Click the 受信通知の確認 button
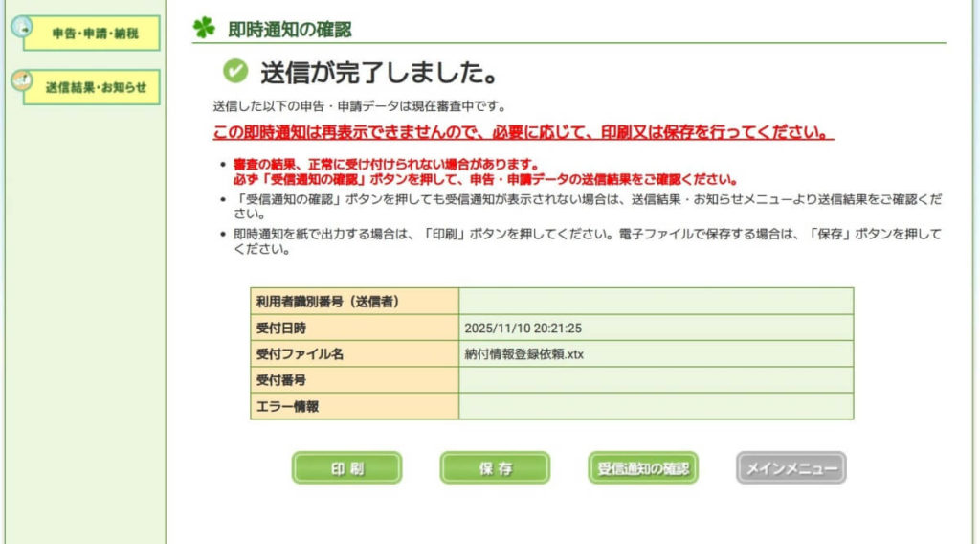 click(x=643, y=467)
